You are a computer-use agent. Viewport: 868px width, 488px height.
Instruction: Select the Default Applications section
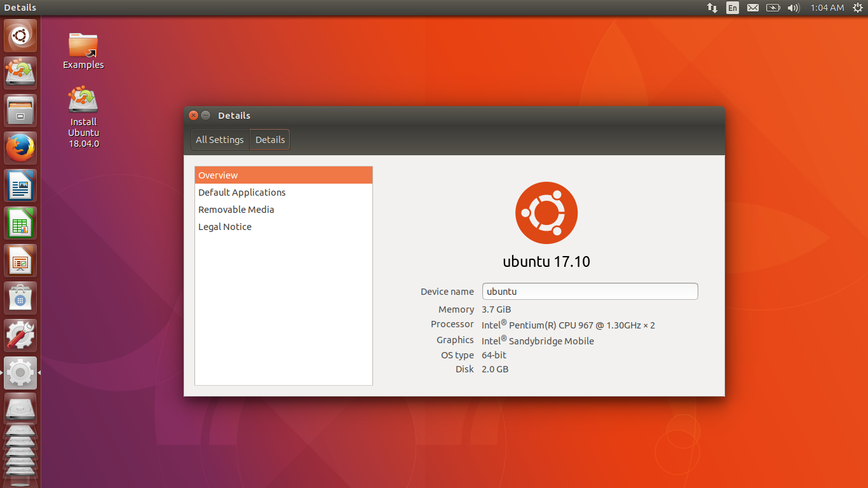[x=241, y=192]
